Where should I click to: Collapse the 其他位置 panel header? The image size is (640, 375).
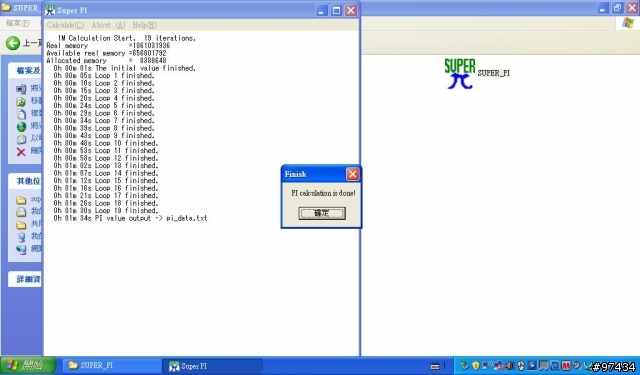[25, 181]
